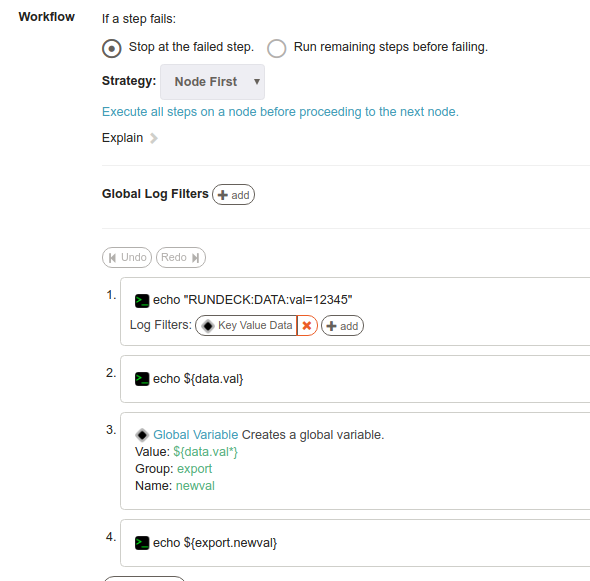Screen dimensions: 590x581
Task: Click plus icon to add Global Log Filter
Action: pyautogui.click(x=223, y=195)
